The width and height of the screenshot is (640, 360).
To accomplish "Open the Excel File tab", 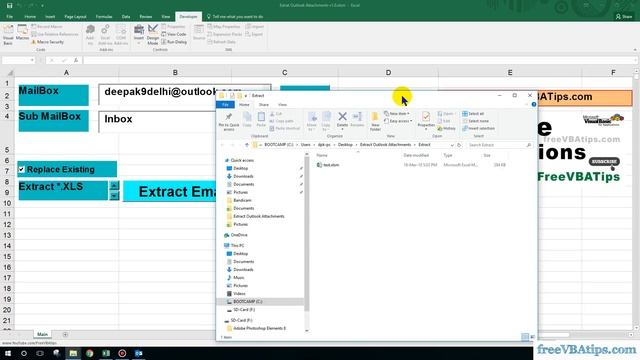I will pos(9,17).
